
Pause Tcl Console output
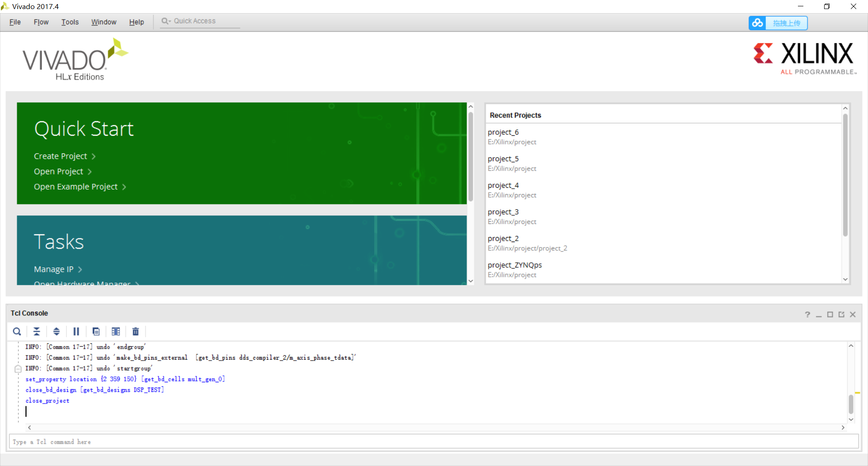(x=76, y=332)
